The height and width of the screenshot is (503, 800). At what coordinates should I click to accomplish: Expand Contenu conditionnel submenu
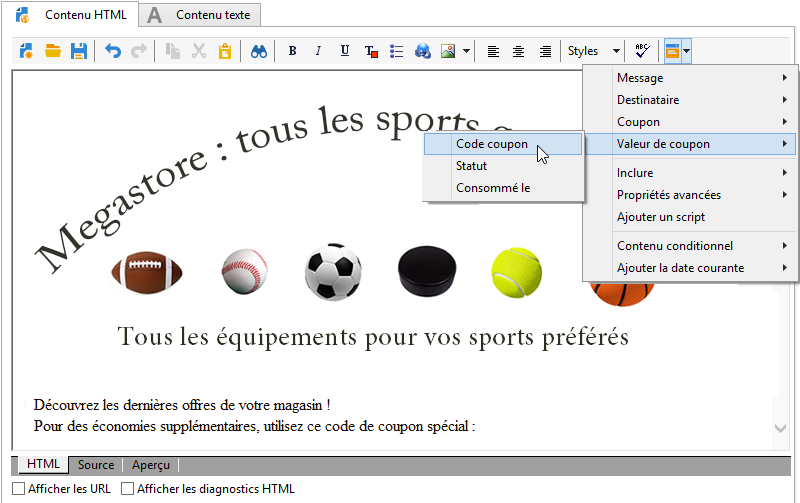click(x=691, y=246)
